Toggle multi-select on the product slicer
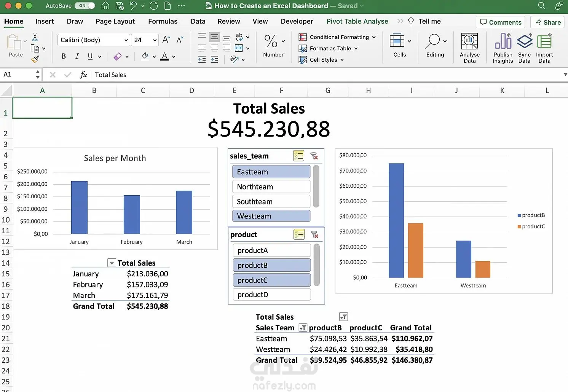568x392 pixels. click(299, 234)
